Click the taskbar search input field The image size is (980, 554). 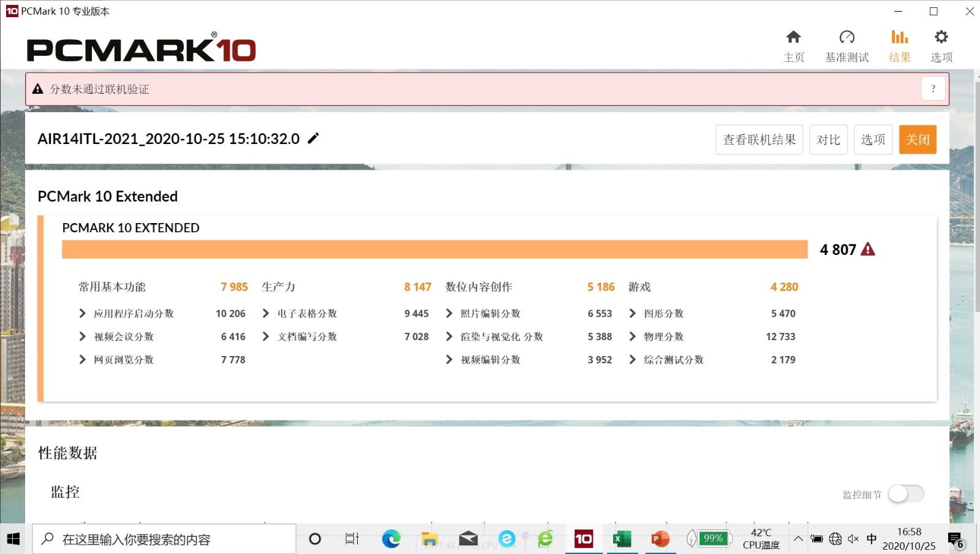[164, 539]
